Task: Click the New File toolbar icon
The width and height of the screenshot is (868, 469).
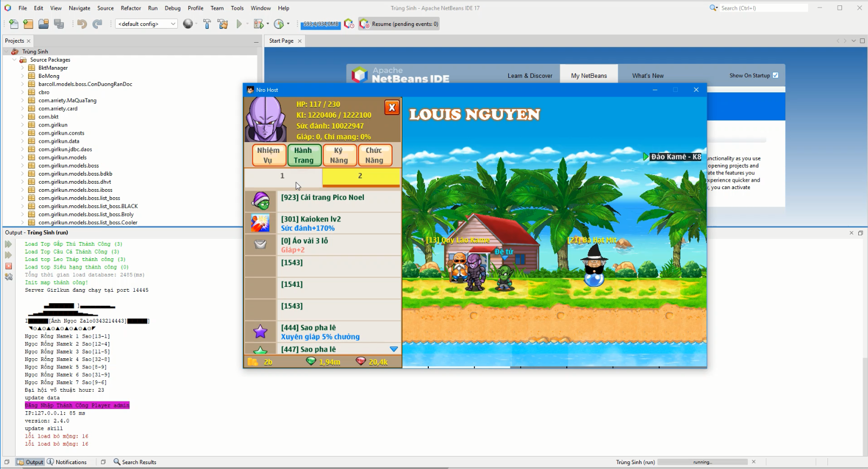Action: pos(14,24)
